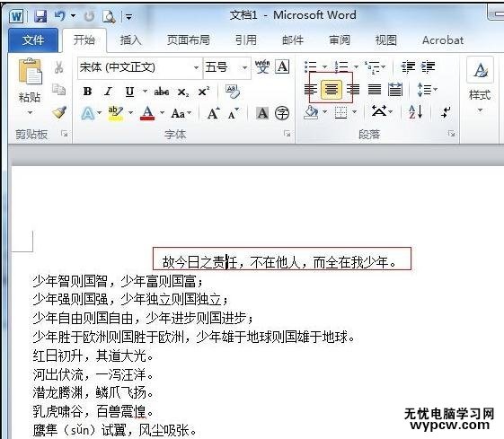Align the paragraph to the right
The width and height of the screenshot is (504, 439).
(x=353, y=89)
